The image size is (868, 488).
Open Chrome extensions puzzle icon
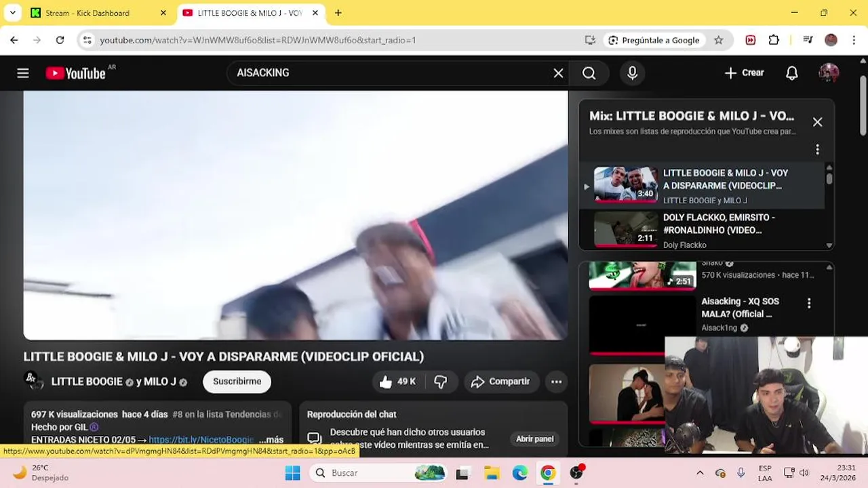(x=774, y=40)
